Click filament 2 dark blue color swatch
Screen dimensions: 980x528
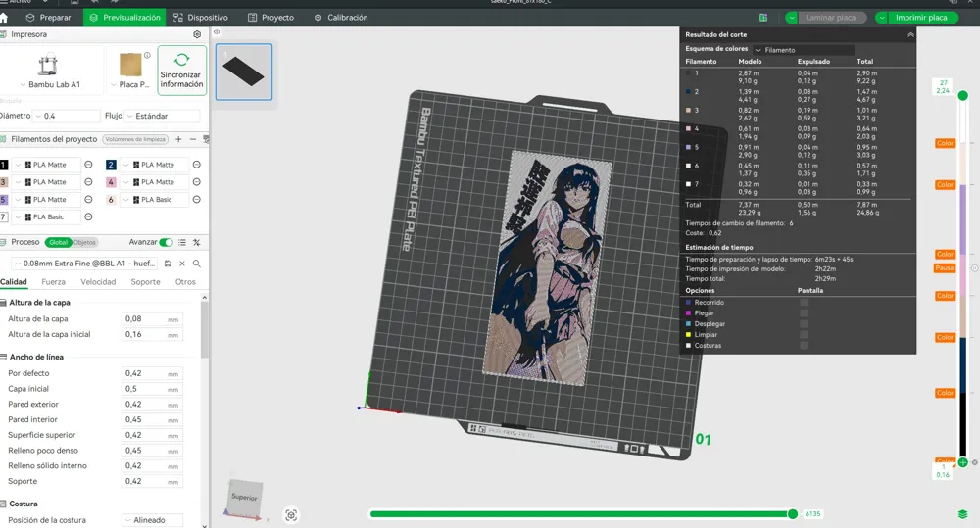coord(111,165)
